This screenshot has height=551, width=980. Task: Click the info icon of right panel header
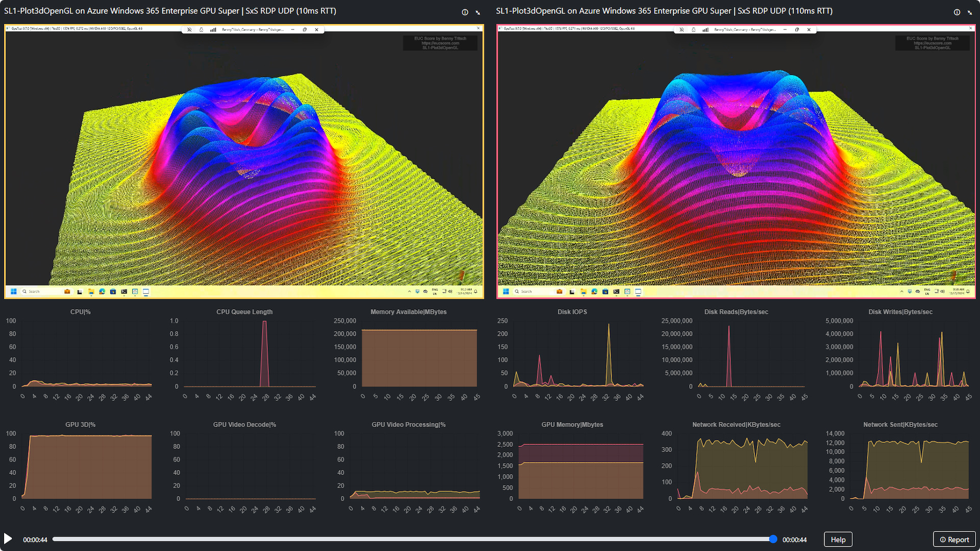pos(957,12)
